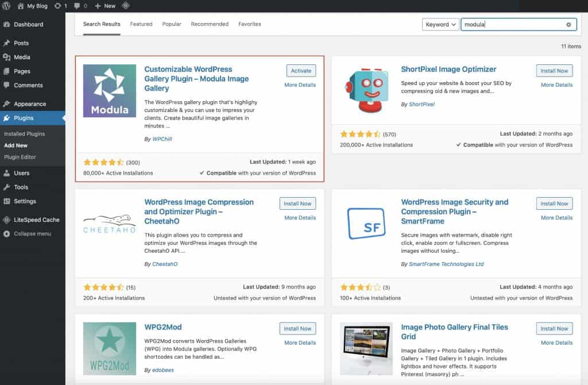The image size is (588, 385).
Task: Install the CheetahO plugin now
Action: coord(298,203)
